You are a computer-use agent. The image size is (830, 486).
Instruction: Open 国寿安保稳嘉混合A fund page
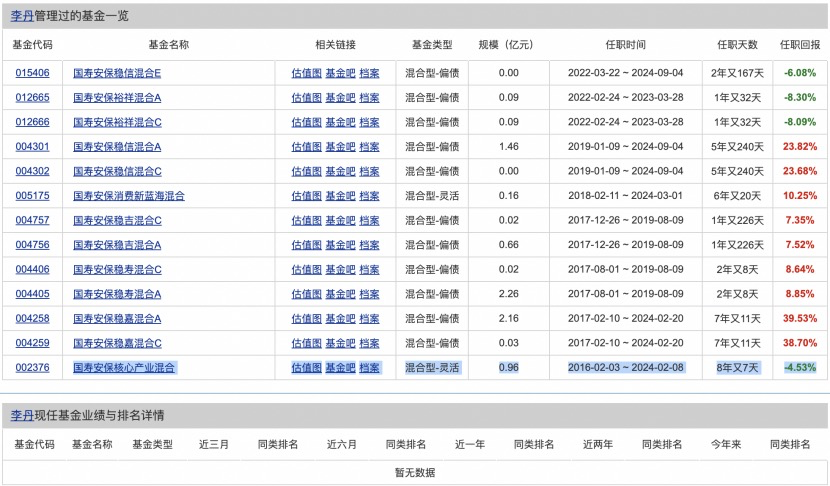[x=117, y=318]
